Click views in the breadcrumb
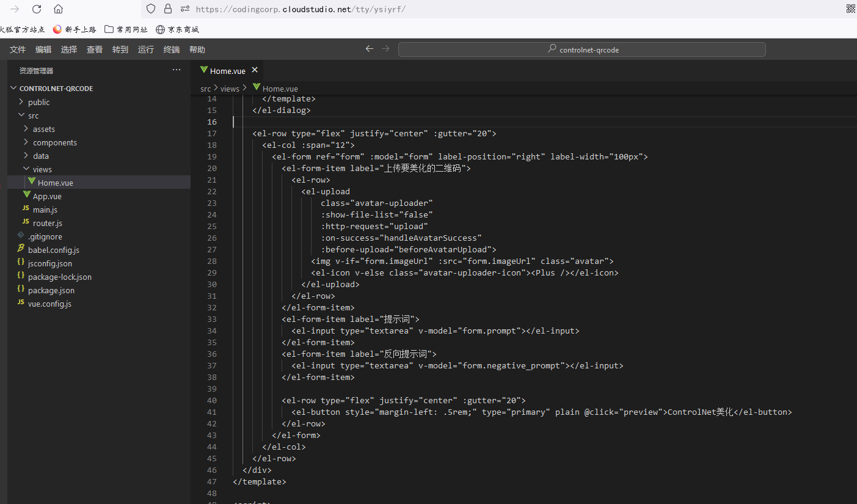857x504 pixels. (x=230, y=89)
